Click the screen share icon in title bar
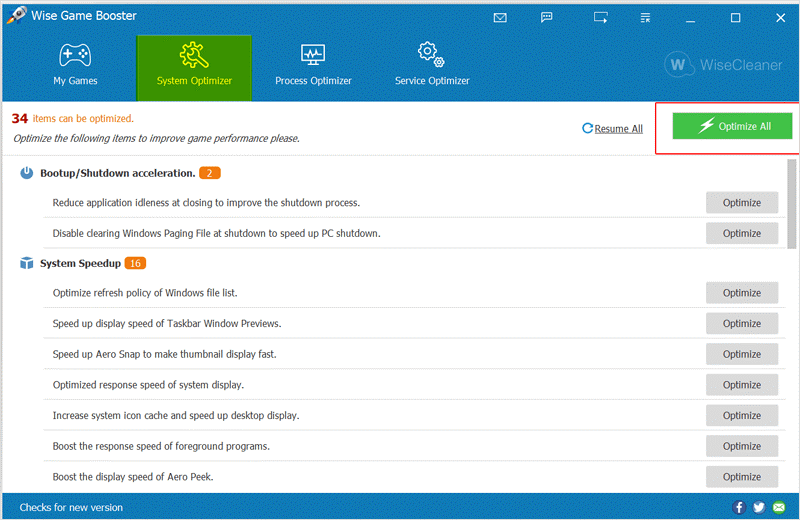This screenshot has height=520, width=800. [601, 18]
